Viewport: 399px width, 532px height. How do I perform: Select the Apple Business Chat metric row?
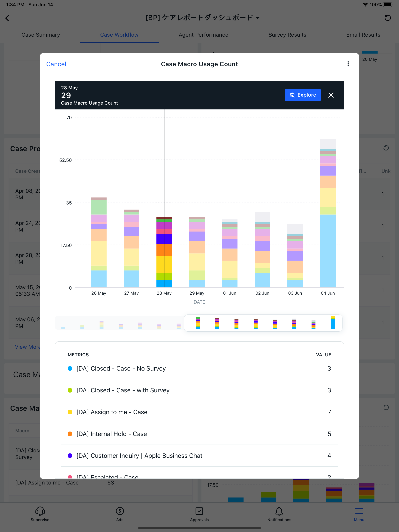click(199, 455)
